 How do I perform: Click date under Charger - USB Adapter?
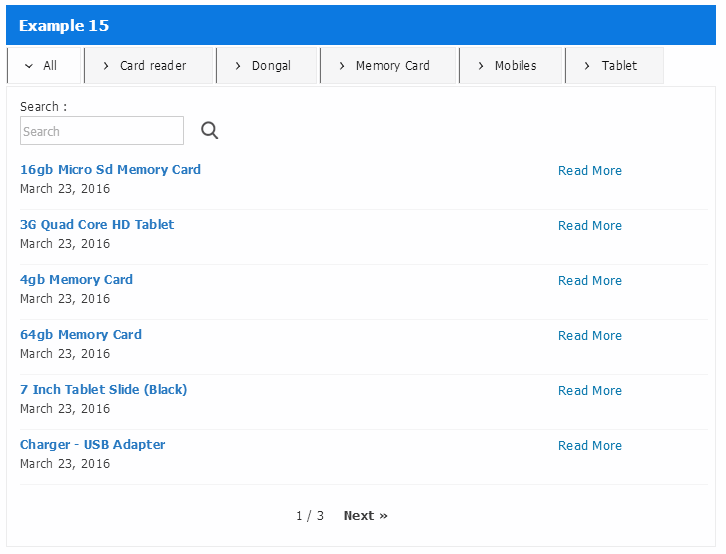(x=65, y=464)
